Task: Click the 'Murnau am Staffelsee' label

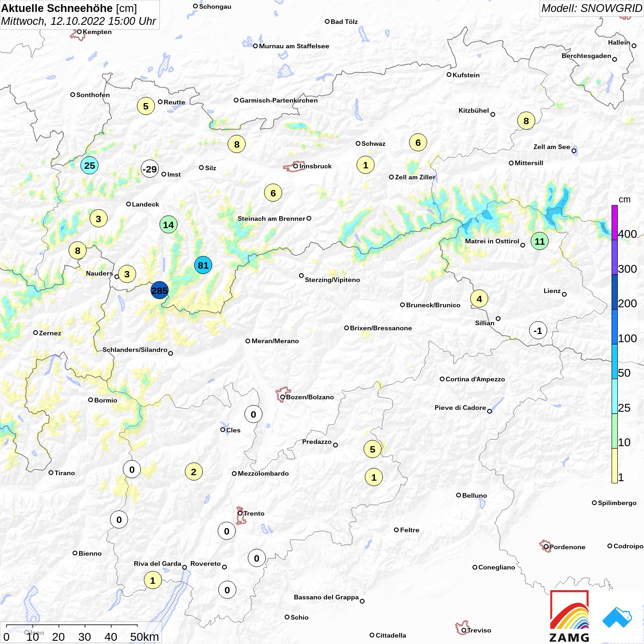Action: coord(294,46)
